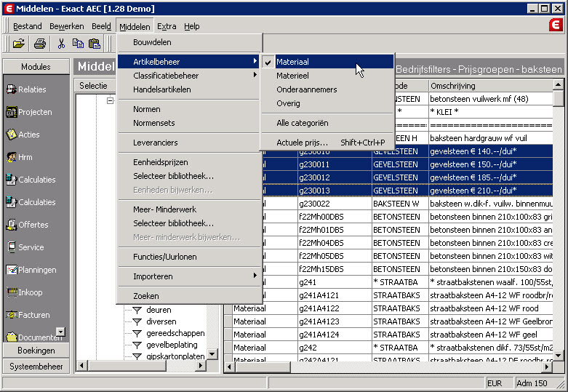Choose Normen menu entry

[189, 109]
